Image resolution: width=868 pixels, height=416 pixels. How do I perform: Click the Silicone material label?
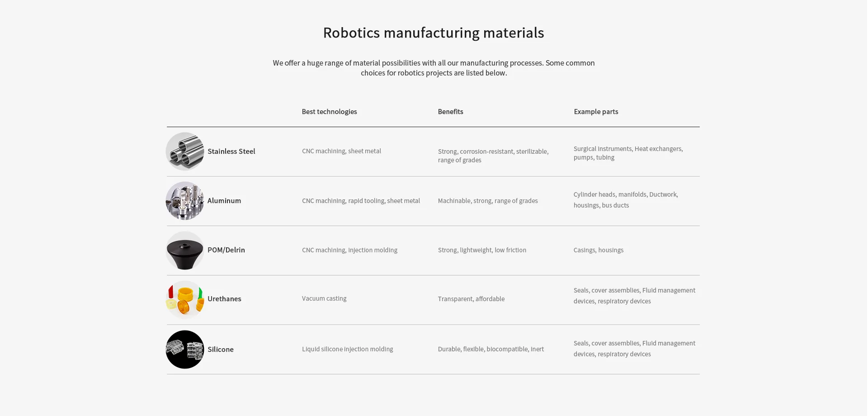coord(221,350)
